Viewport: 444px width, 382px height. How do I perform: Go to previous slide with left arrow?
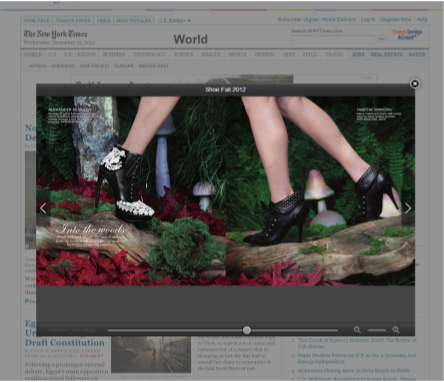click(43, 208)
